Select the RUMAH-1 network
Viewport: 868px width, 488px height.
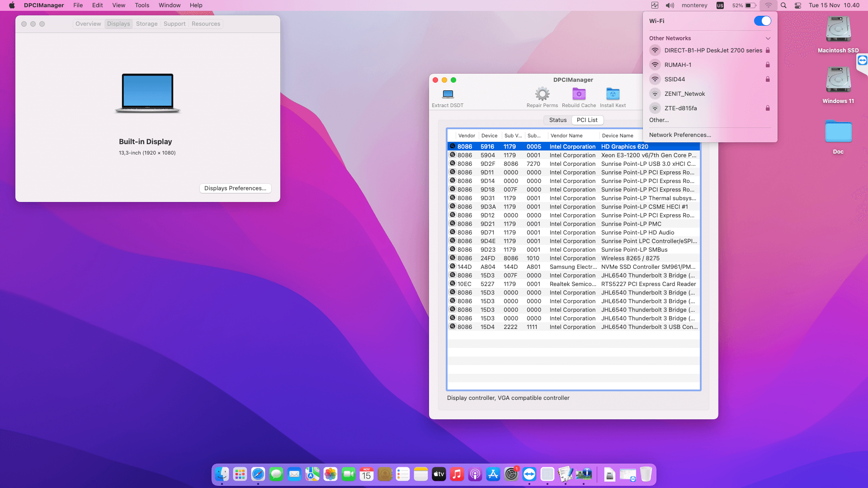[677, 65]
